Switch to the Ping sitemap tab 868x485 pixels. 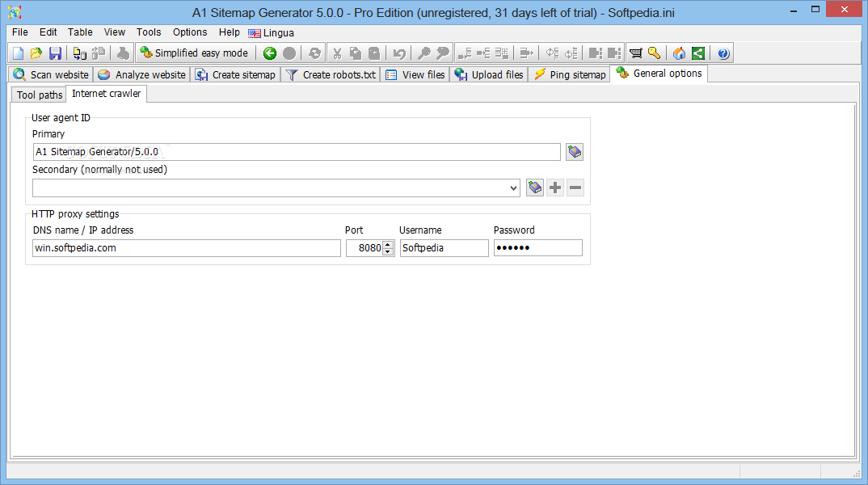570,74
